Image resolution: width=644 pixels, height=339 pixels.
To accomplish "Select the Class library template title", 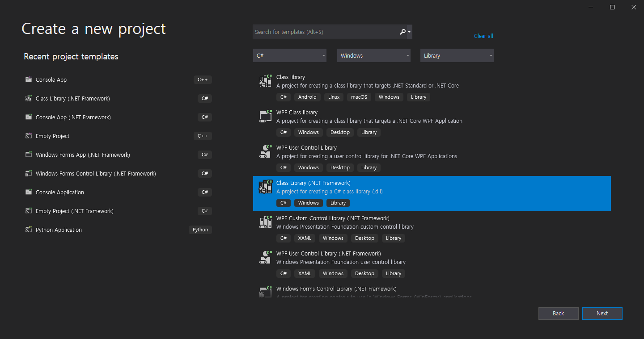I will pos(291,77).
